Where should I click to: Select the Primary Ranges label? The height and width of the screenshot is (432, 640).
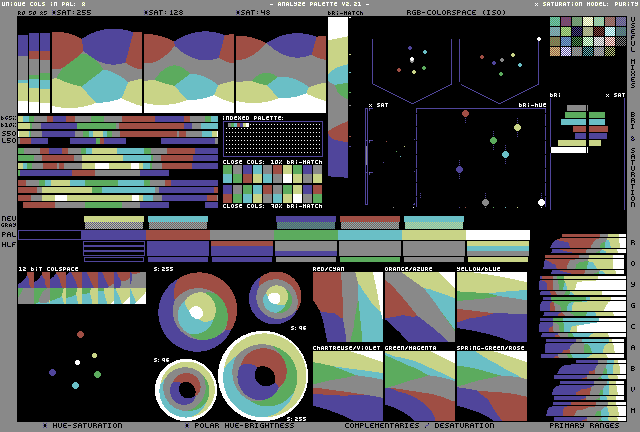(x=583, y=425)
